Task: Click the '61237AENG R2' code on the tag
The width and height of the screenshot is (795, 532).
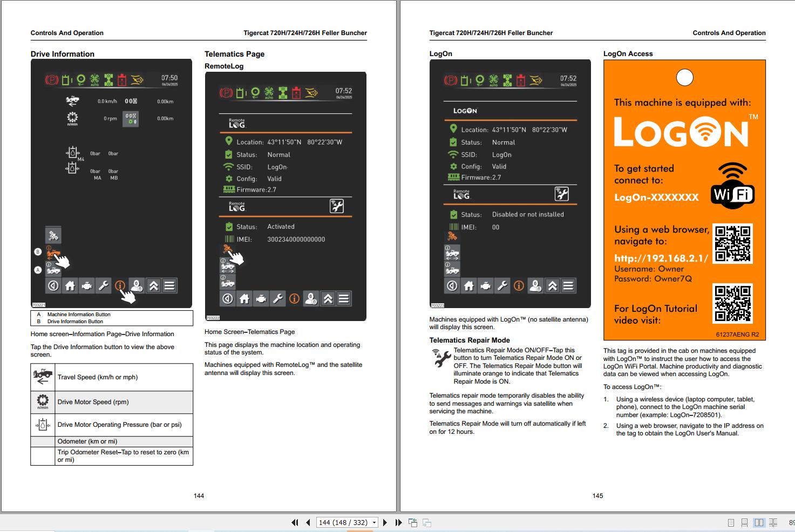Action: pos(737,335)
